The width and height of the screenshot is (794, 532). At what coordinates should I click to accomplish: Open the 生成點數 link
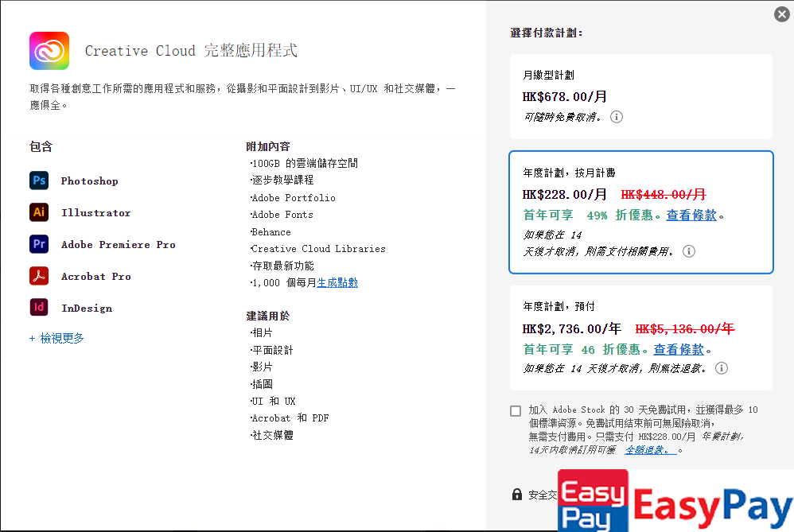pyautogui.click(x=337, y=282)
